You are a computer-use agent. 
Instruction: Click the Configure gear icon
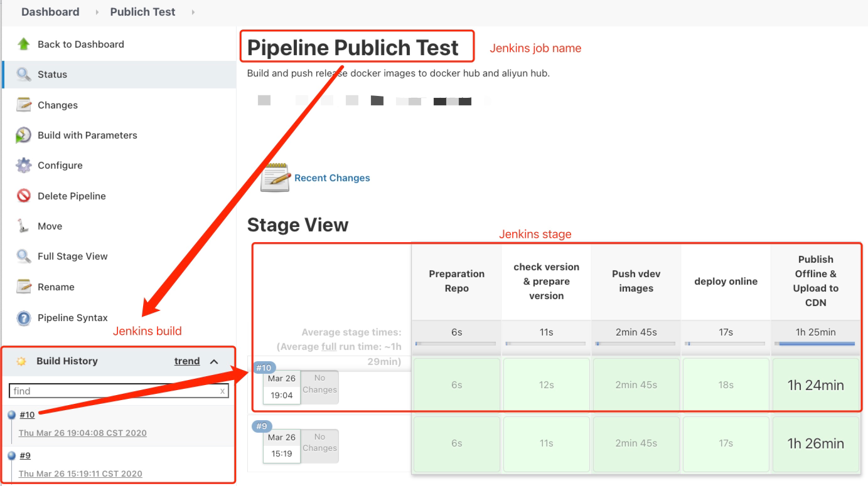pos(20,165)
